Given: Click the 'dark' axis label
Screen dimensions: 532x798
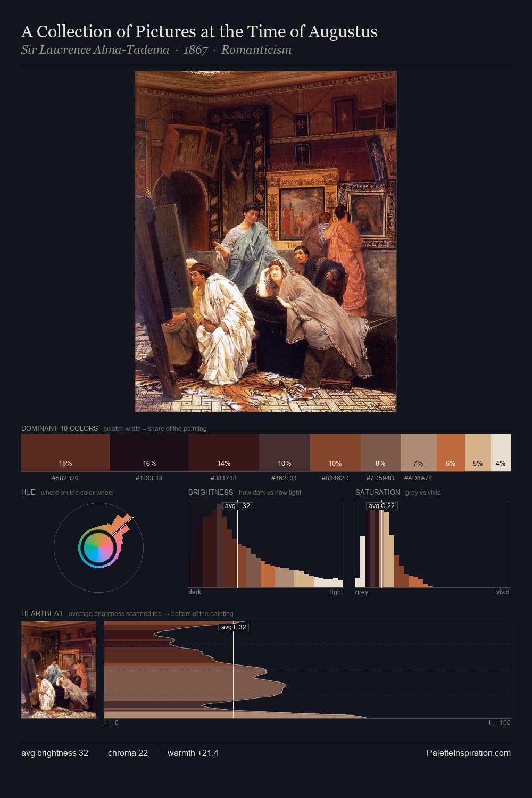Looking at the screenshot, I should click(195, 592).
